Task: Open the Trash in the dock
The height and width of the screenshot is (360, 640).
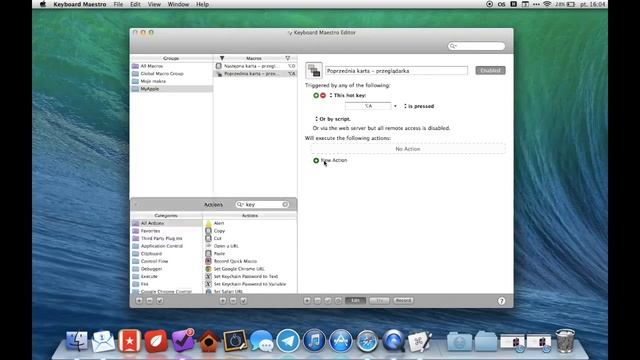Action: (x=565, y=341)
